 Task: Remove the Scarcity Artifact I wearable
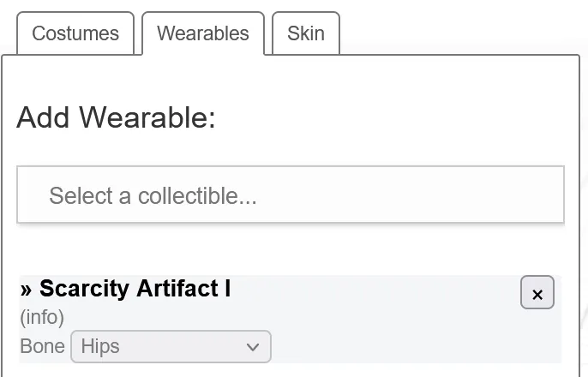pyautogui.click(x=537, y=292)
